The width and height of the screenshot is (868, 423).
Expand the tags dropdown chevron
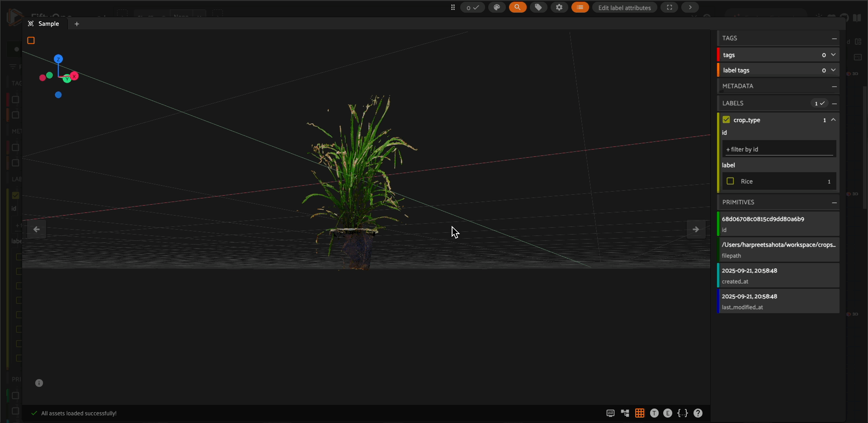833,55
